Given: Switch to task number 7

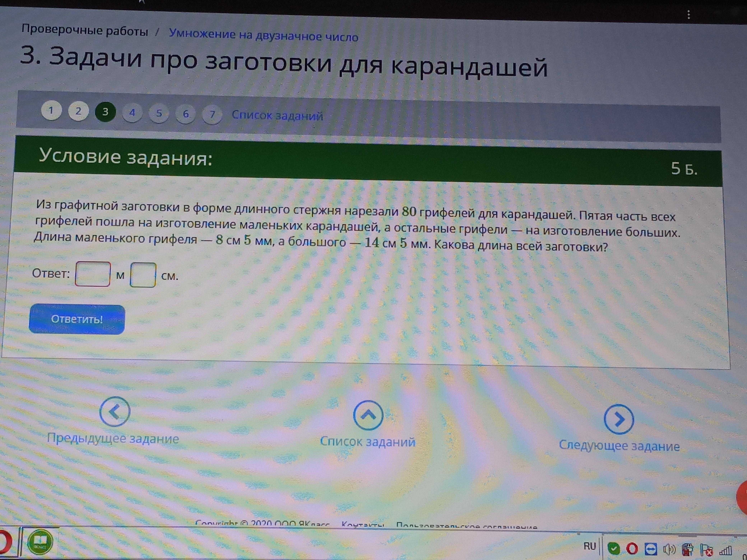Looking at the screenshot, I should (x=212, y=115).
